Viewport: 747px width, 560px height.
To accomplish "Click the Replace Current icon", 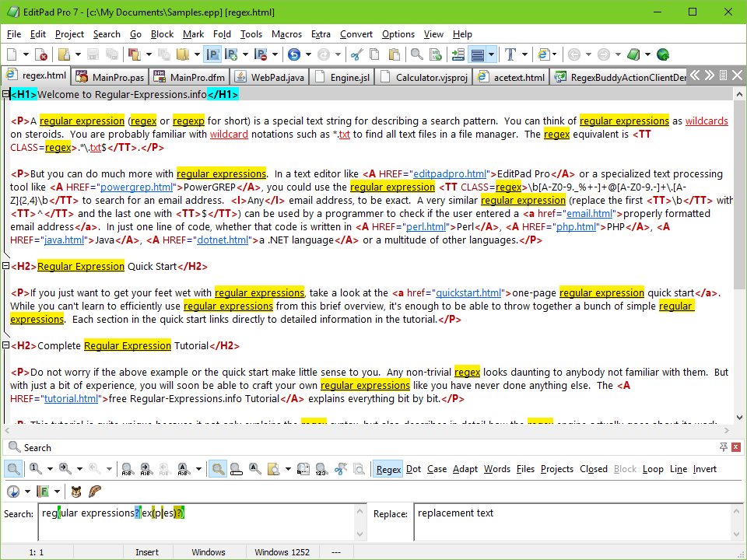I will point(127,469).
